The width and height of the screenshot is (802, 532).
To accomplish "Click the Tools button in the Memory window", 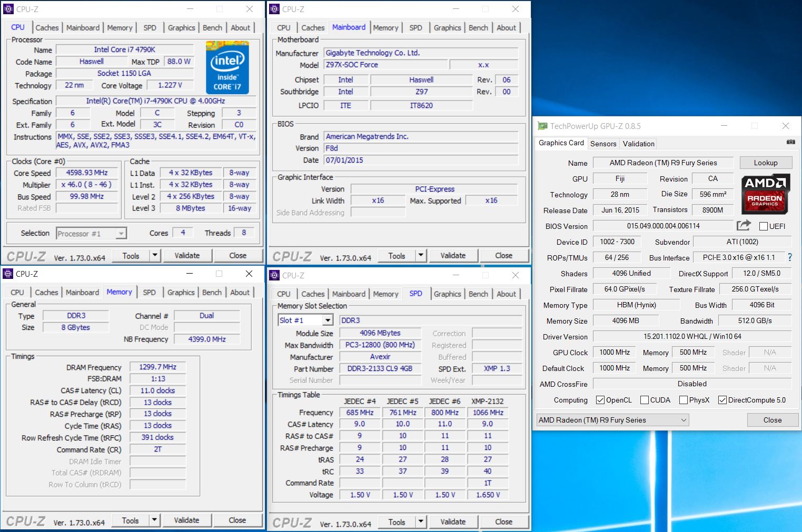I will pyautogui.click(x=131, y=520).
